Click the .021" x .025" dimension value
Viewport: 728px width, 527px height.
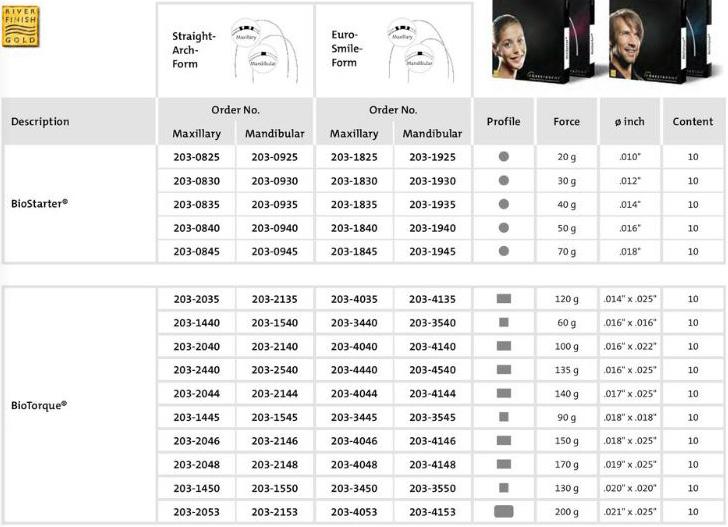coord(630,512)
